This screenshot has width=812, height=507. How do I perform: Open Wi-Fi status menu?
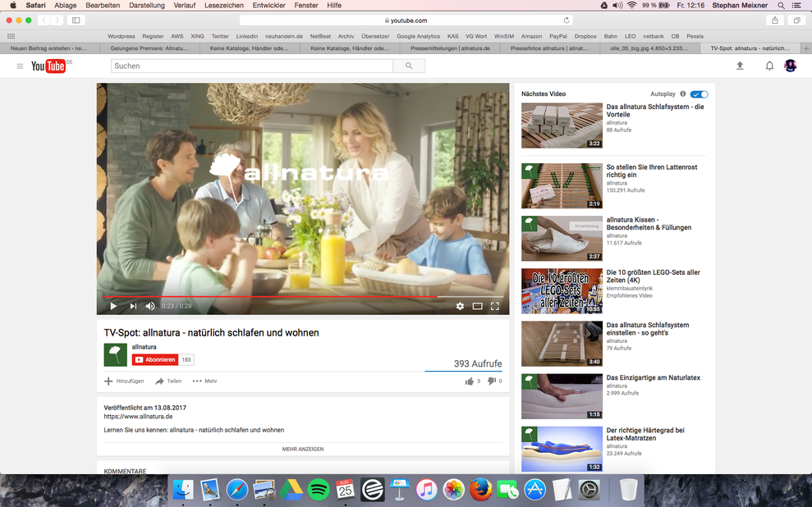[x=632, y=5]
